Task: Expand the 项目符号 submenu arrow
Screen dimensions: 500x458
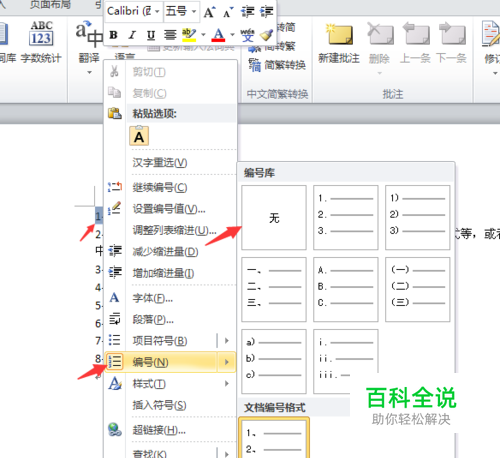Action: 227,341
